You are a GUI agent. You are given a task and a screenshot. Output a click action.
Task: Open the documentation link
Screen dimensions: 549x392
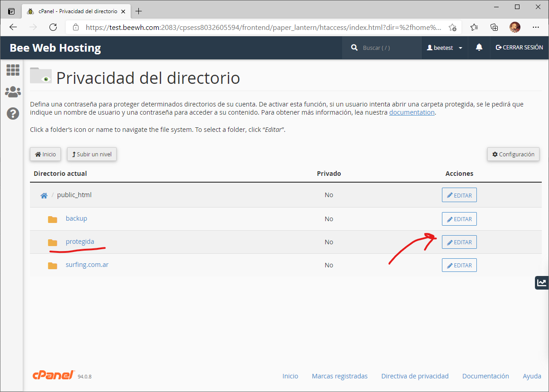[412, 112]
